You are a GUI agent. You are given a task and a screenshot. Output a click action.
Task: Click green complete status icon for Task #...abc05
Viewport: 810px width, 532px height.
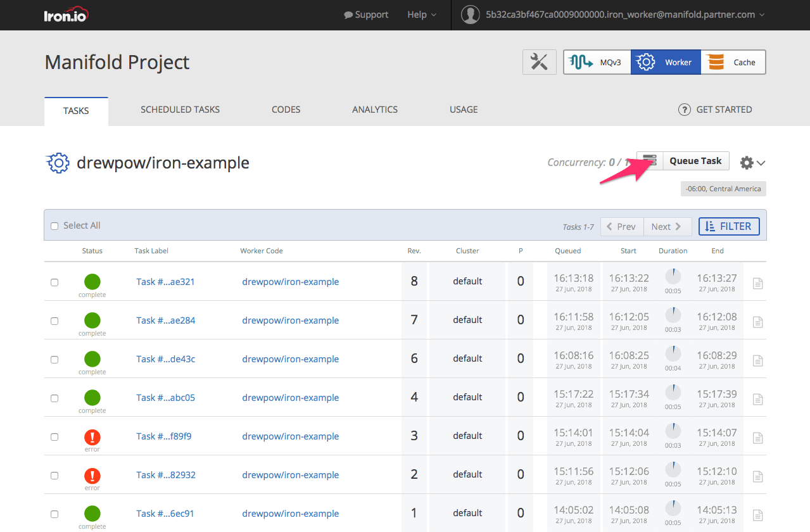(x=92, y=398)
